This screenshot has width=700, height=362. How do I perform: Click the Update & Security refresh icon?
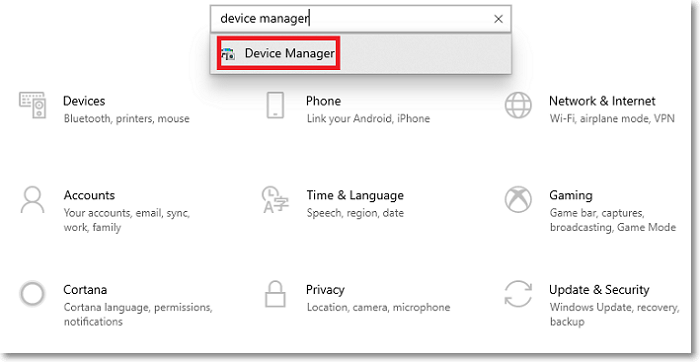click(518, 294)
